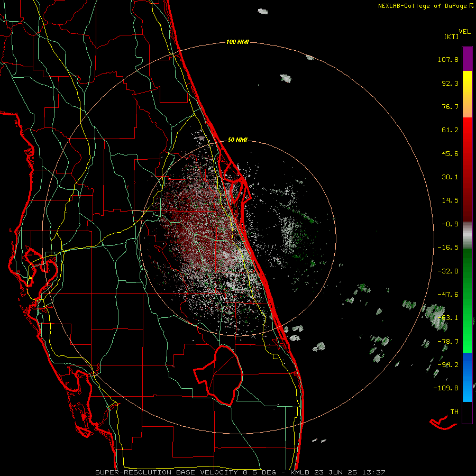Click the TH label under the color bar
Image resolution: width=476 pixels, height=476 pixels.
454,412
